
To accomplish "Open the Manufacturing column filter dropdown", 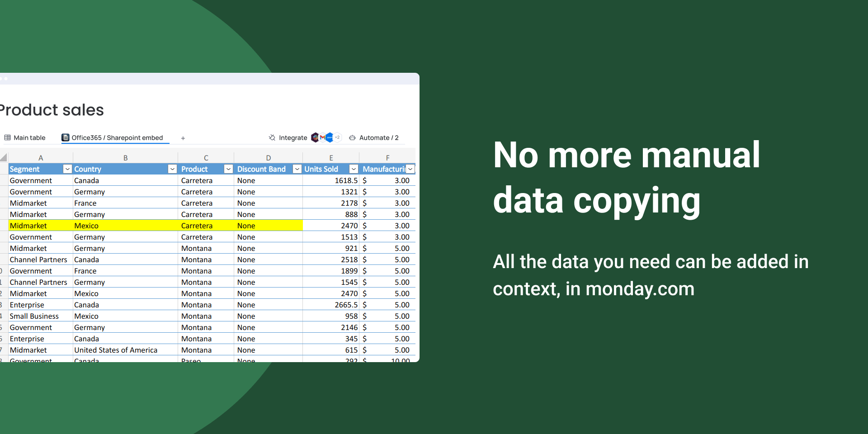I will [x=410, y=169].
